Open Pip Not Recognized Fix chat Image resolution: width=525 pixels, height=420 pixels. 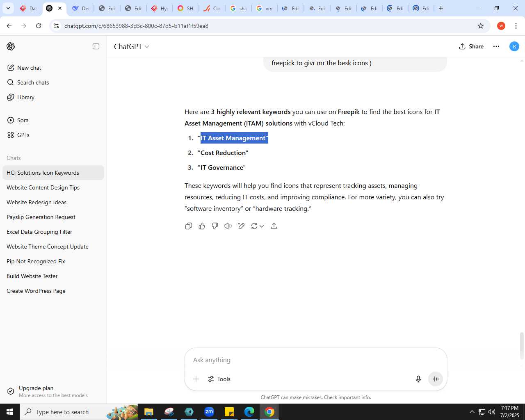(x=53, y=261)
